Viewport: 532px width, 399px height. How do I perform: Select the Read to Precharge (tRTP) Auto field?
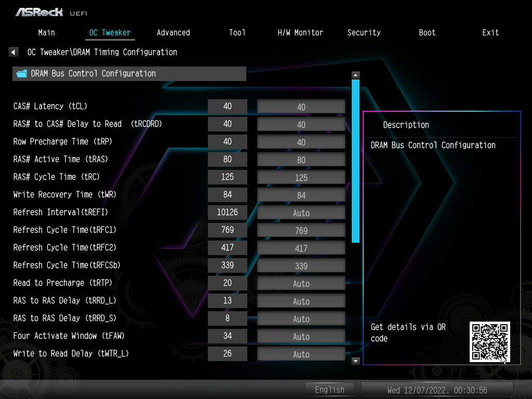click(x=301, y=283)
